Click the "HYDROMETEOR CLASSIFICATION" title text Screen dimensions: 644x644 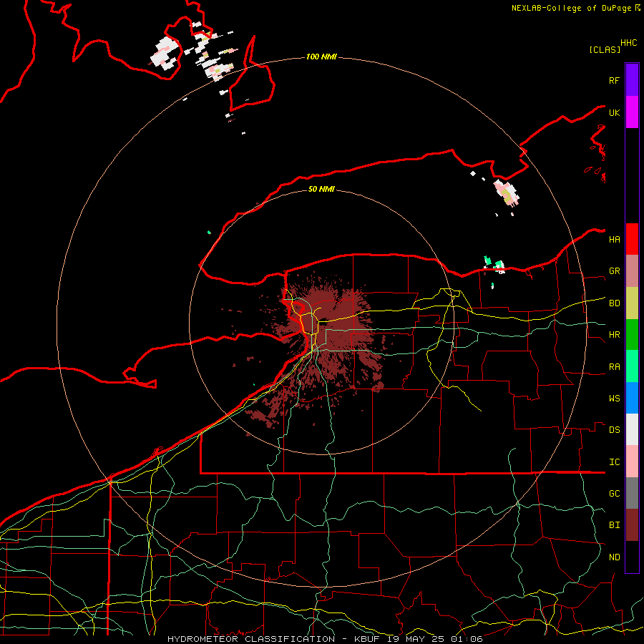click(251, 639)
